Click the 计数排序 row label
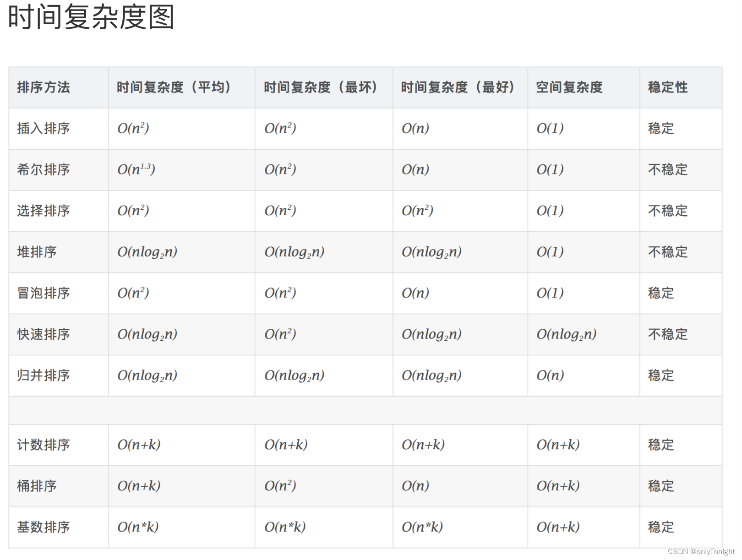742x560 pixels. click(x=44, y=445)
